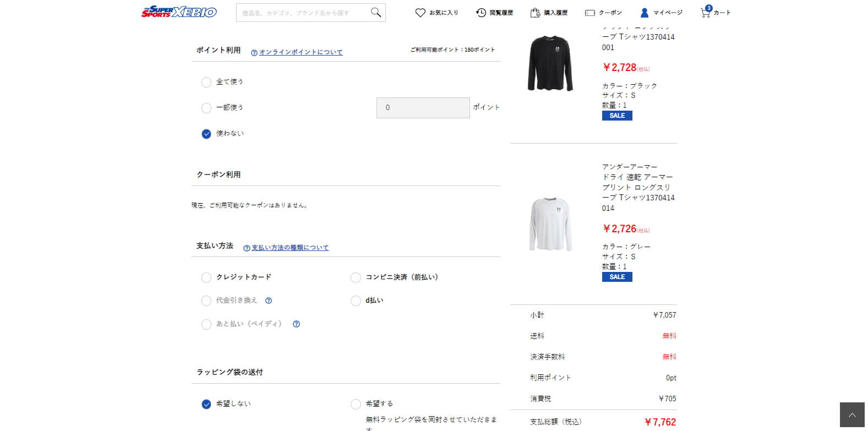Image resolution: width=868 pixels, height=431 pixels.
Task: Click the back-to-top arrow button
Action: [852, 415]
